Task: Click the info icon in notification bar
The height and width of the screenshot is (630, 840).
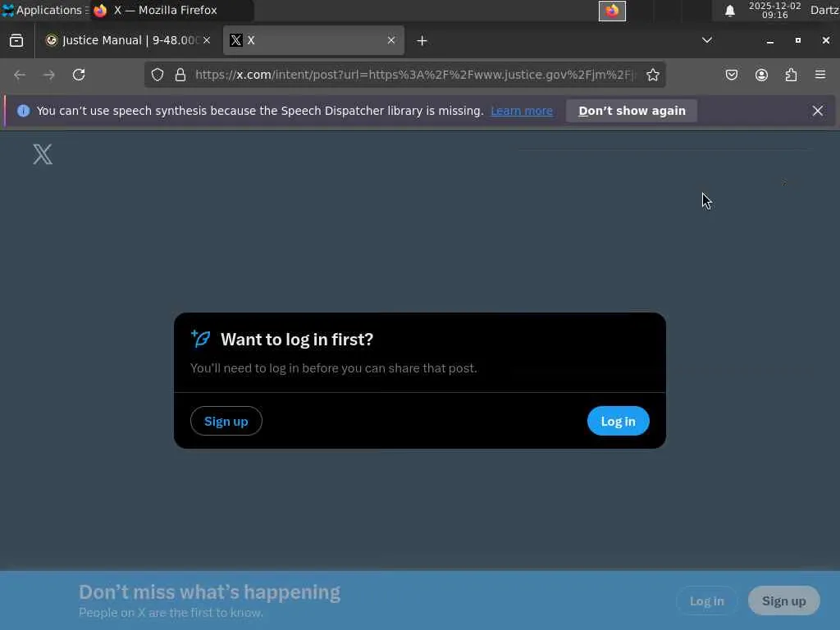Action: pyautogui.click(x=24, y=111)
